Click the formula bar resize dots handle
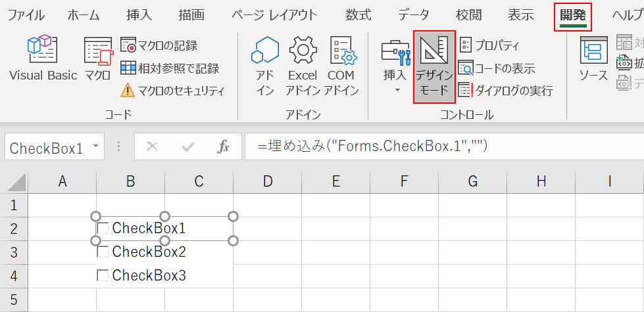Image resolution: width=644 pixels, height=312 pixels. 119,146
